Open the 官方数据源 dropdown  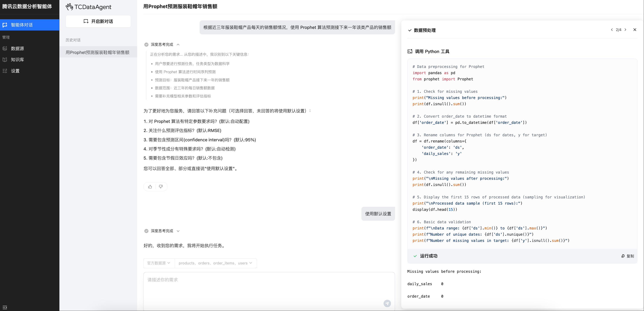pyautogui.click(x=159, y=263)
